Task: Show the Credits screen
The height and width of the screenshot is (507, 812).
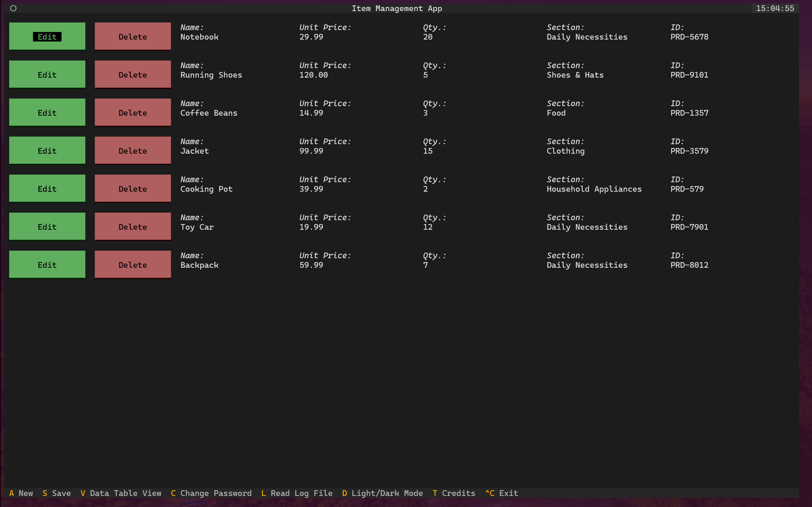Action: (454, 493)
